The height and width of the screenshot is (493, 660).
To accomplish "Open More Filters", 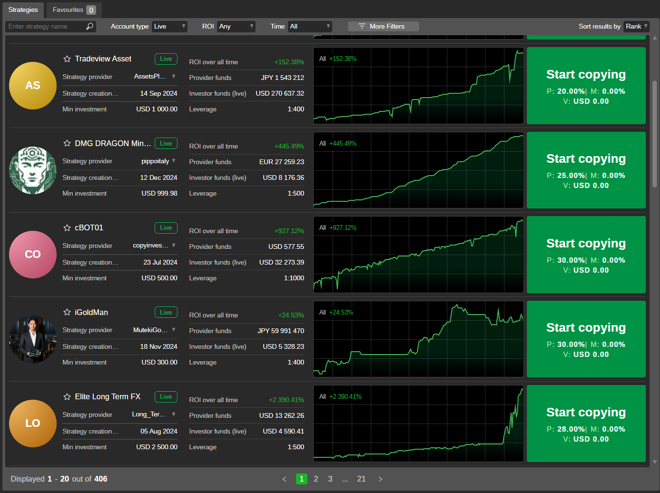I will tap(383, 27).
